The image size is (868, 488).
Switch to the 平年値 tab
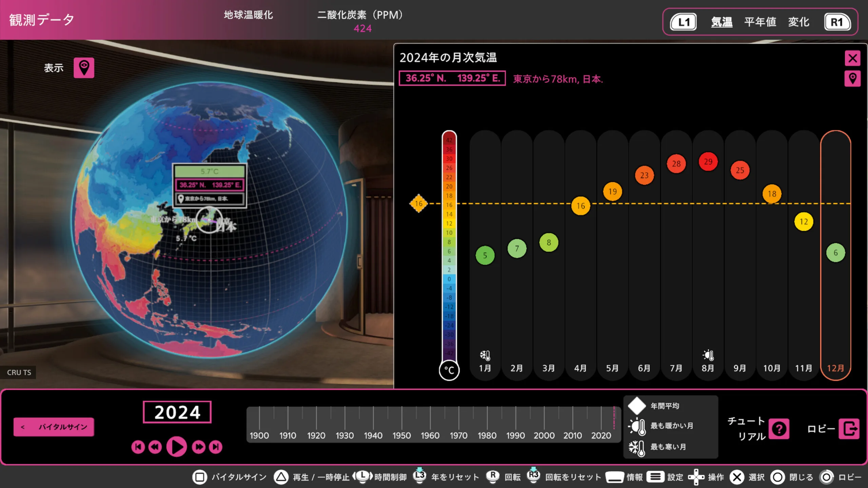(760, 22)
